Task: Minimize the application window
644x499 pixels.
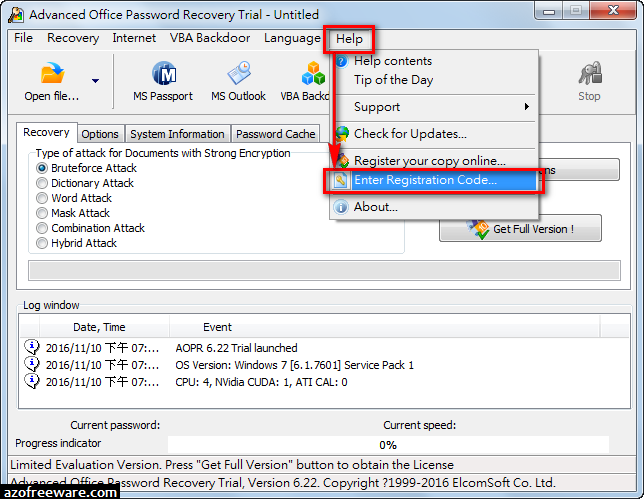Action: pyautogui.click(x=550, y=11)
